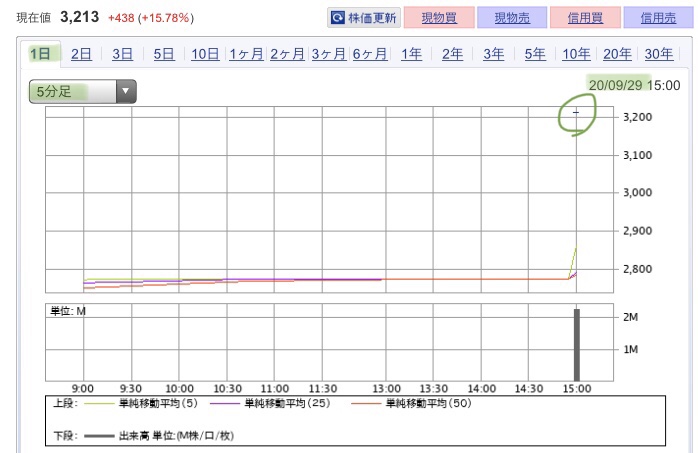The image size is (698, 453).
Task: Show the 2ヶ月 chart period
Action: 288,54
